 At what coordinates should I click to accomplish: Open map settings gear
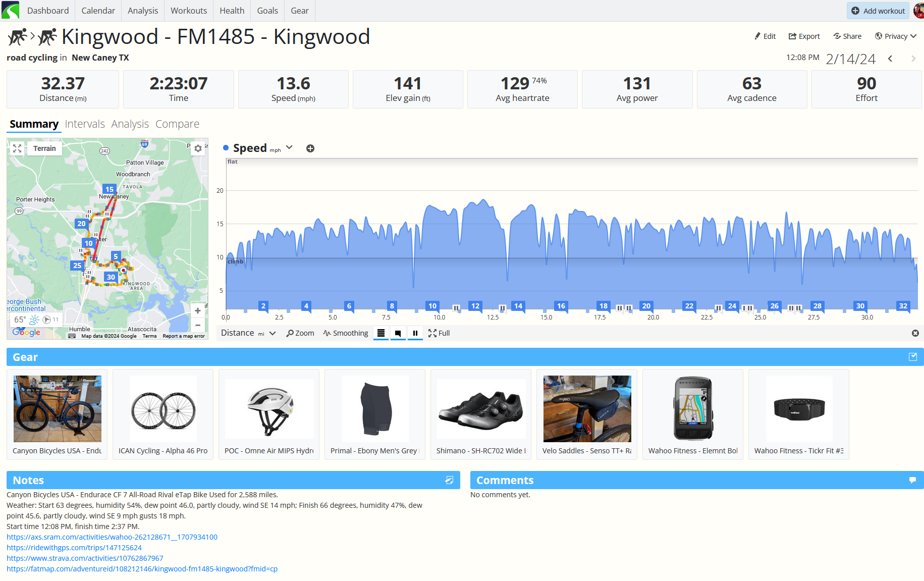198,148
